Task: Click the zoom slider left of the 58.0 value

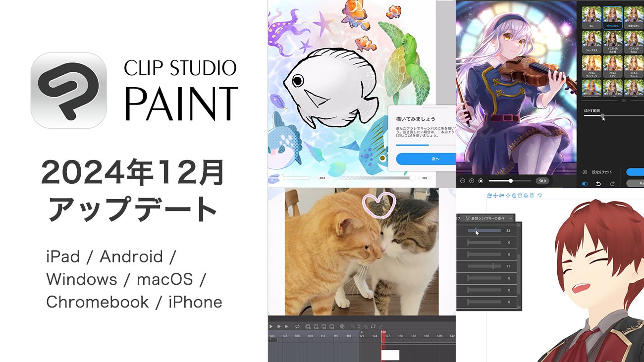Action: point(511,181)
